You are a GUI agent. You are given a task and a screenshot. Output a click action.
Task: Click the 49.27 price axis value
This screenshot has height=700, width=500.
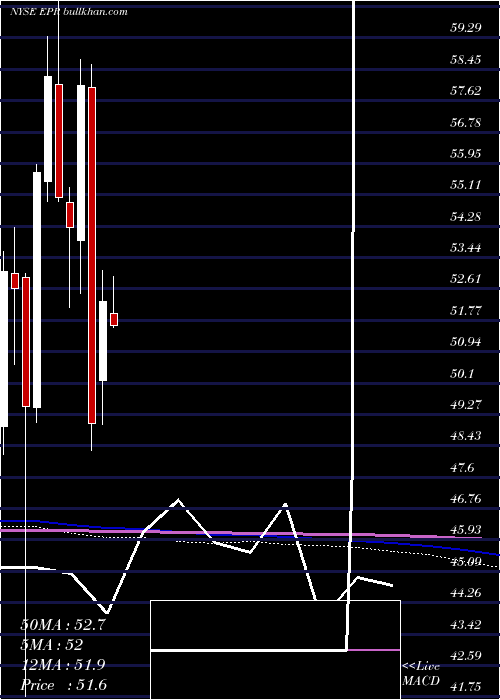[466, 405]
